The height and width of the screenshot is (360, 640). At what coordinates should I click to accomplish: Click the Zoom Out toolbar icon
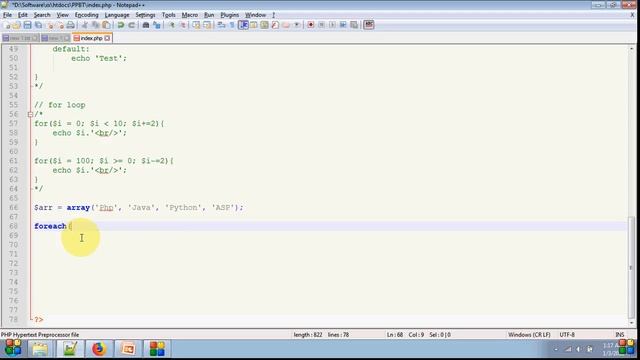pos(183,25)
